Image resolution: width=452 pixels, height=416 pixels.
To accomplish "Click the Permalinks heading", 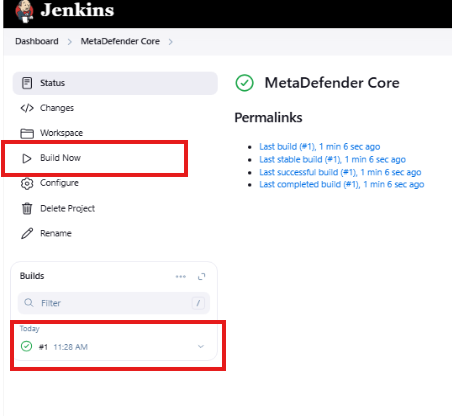I will 268,117.
